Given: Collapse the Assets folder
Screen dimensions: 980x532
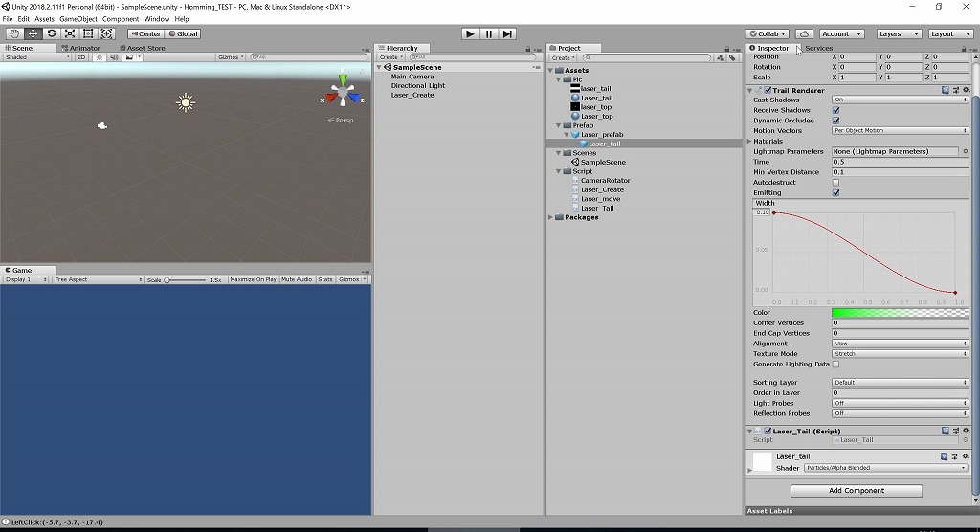Looking at the screenshot, I should (550, 70).
